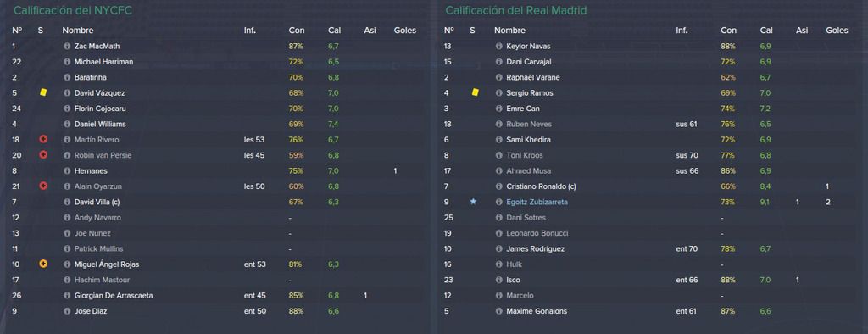Click star icon next to Egoitz Zubizarreta
The height and width of the screenshot is (334, 868).
pyautogui.click(x=473, y=202)
